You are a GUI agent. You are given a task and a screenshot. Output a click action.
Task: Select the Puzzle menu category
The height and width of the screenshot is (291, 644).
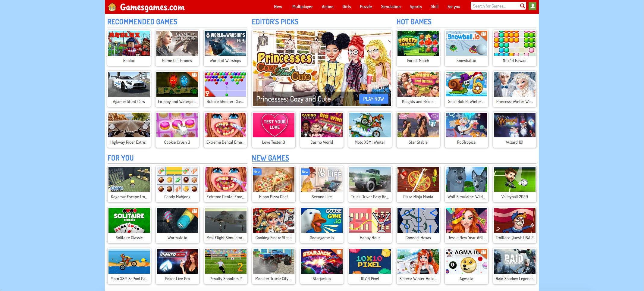click(x=366, y=7)
